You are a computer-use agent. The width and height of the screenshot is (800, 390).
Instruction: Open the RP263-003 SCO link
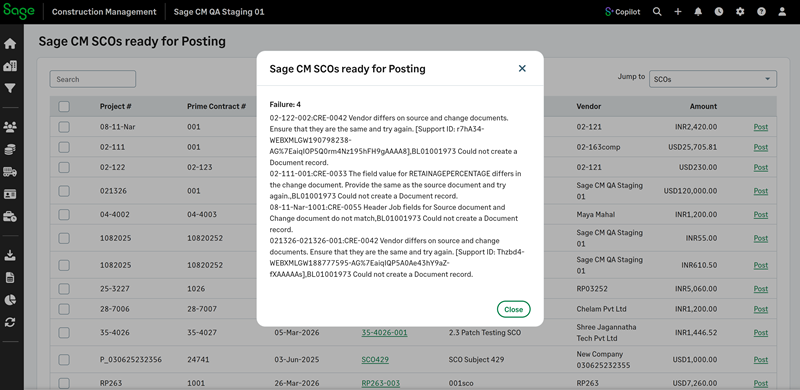pyautogui.click(x=381, y=383)
